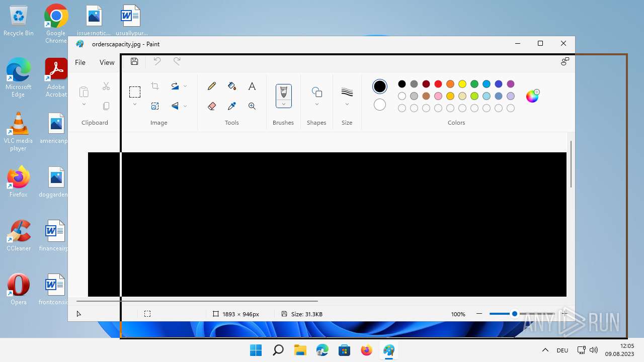Click the DEU language indicator
The height and width of the screenshot is (362, 644).
click(562, 350)
